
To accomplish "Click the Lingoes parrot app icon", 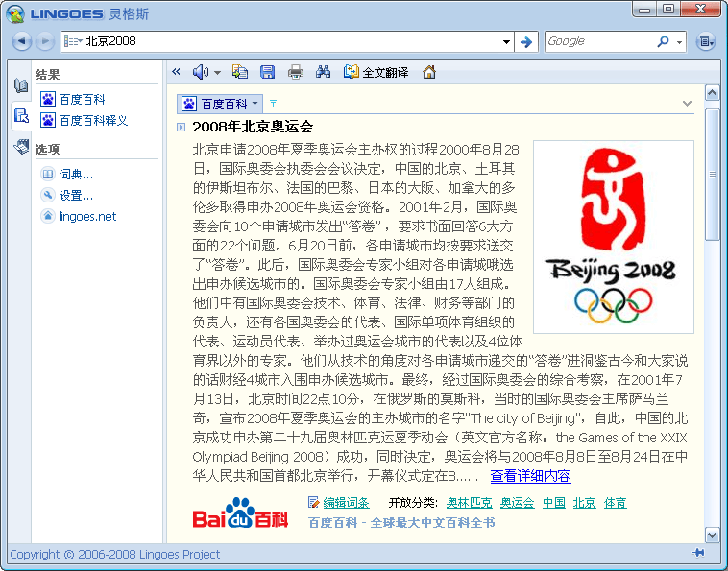I will click(15, 14).
